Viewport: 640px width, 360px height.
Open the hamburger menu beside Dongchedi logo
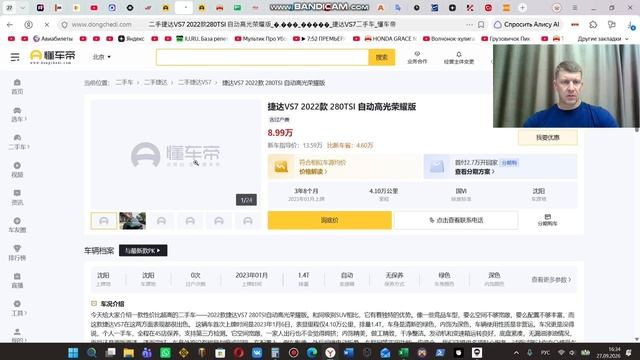pyautogui.click(x=15, y=57)
